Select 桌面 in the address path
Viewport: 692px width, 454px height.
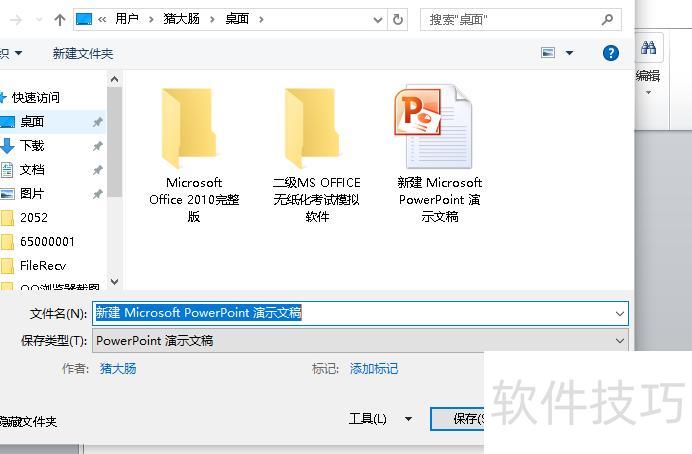pos(237,19)
